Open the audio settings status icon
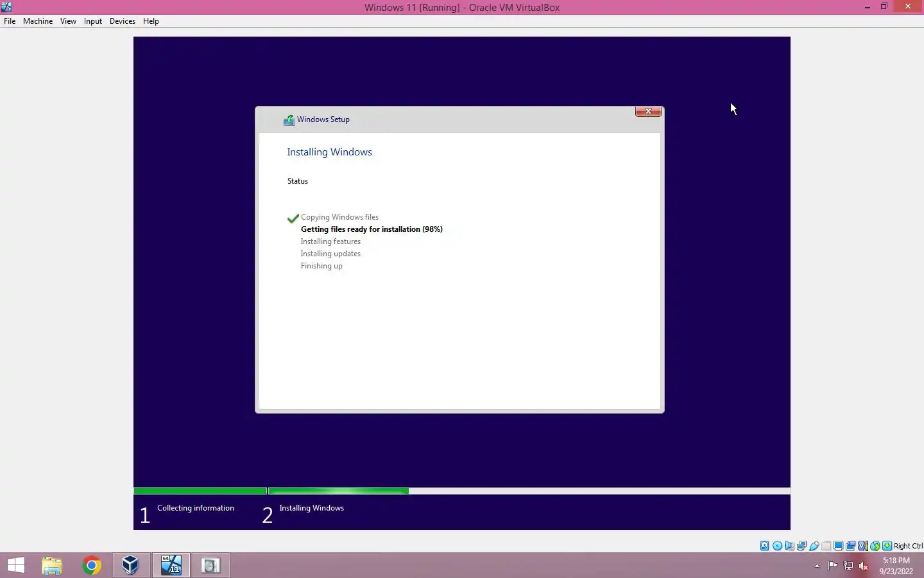Screen dimensions: 924x578 (789, 546)
